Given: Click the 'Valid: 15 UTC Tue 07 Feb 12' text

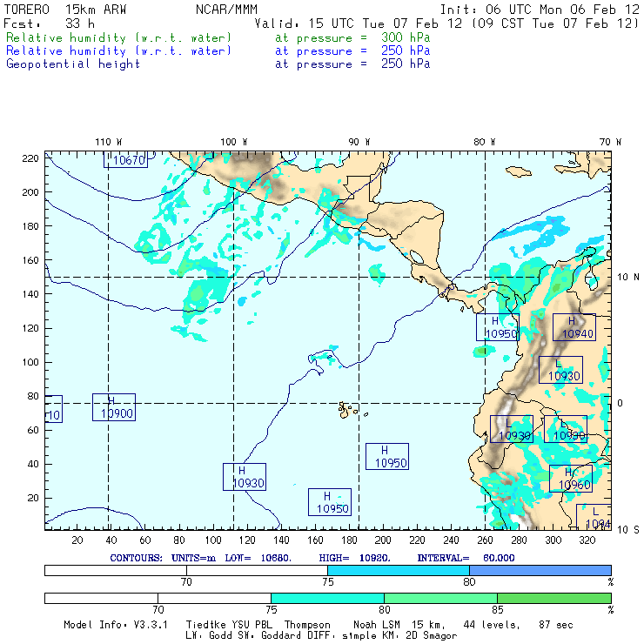Looking at the screenshot, I should click(x=359, y=23).
